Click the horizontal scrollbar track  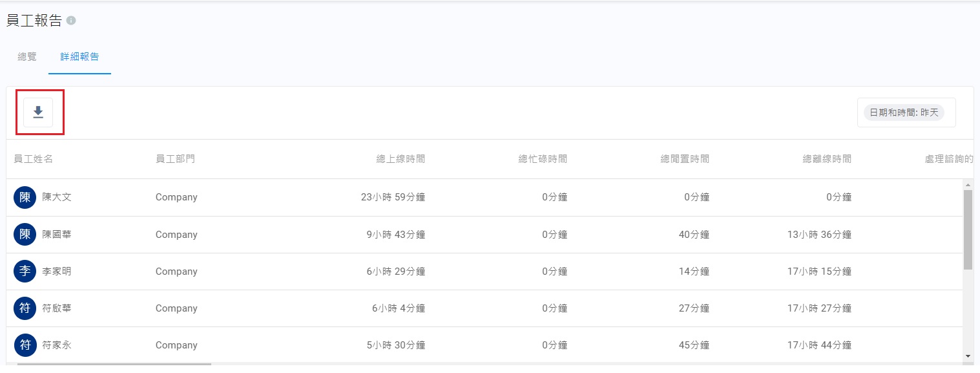coord(517,364)
